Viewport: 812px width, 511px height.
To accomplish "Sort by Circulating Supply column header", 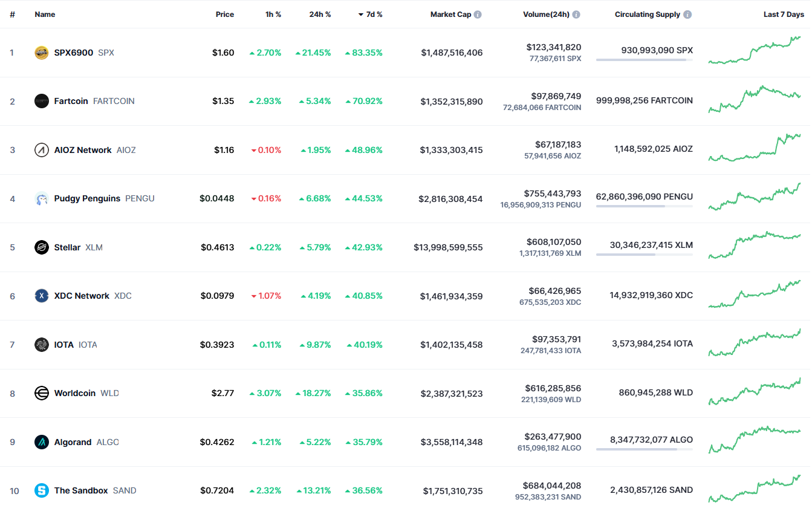I will (648, 15).
